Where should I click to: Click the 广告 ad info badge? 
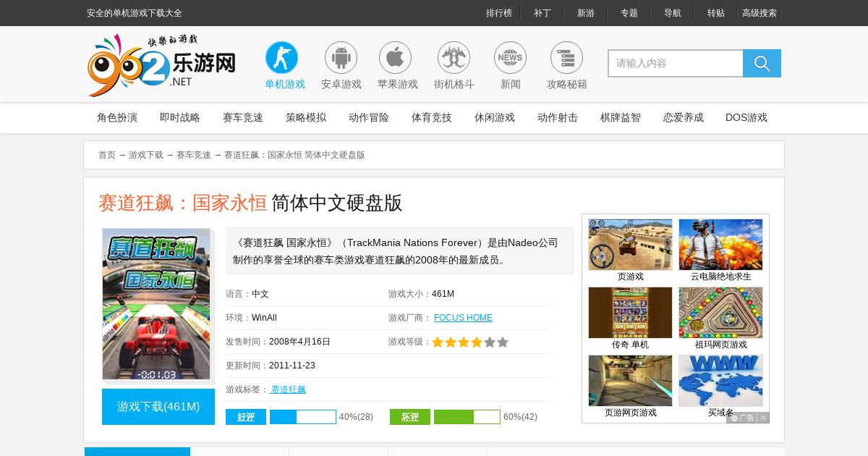click(742, 418)
